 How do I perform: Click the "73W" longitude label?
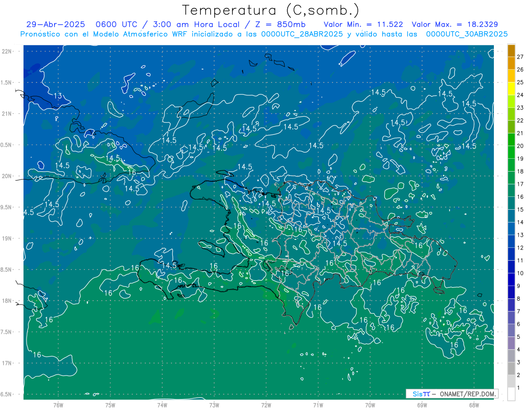[214, 405]
